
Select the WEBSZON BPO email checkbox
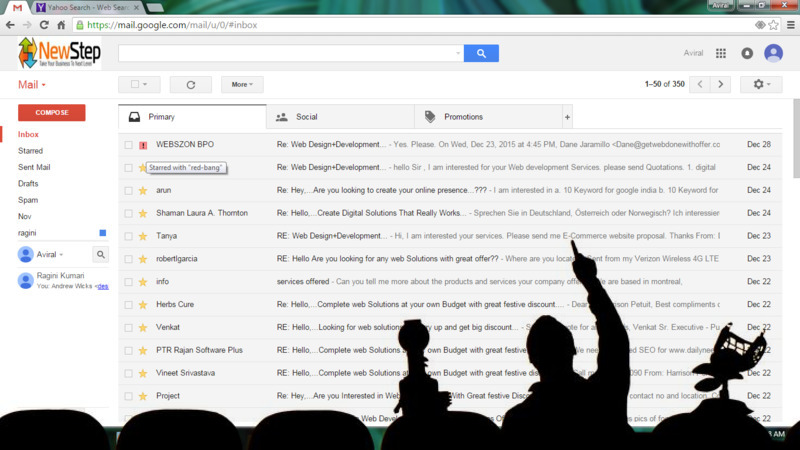pos(129,145)
